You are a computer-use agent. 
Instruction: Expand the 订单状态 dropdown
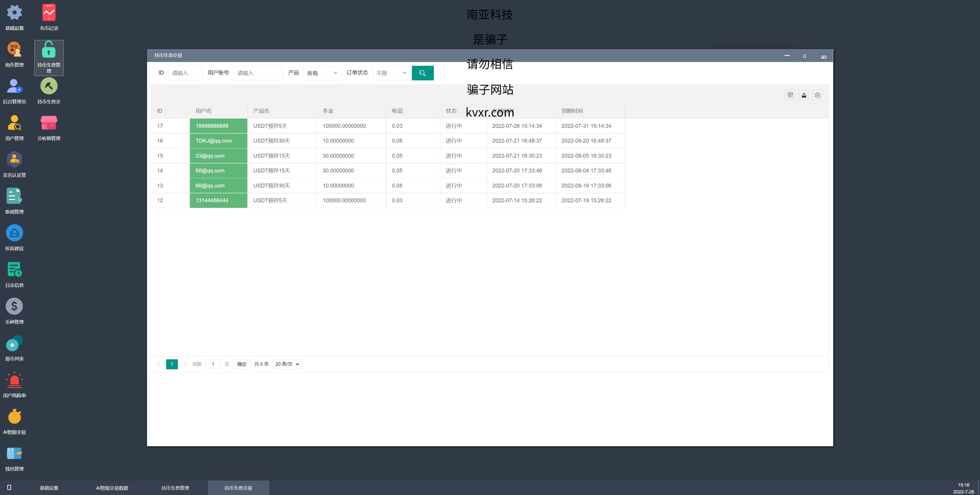391,73
